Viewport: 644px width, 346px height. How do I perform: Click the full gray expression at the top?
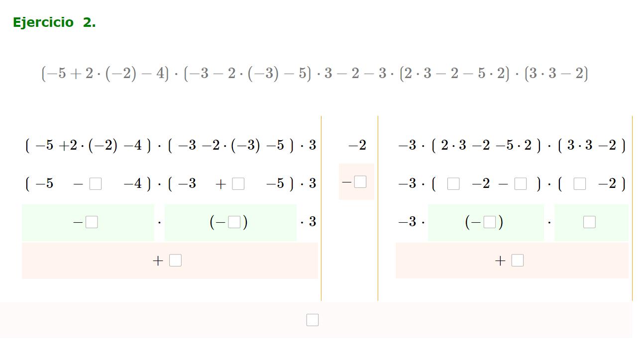(315, 74)
